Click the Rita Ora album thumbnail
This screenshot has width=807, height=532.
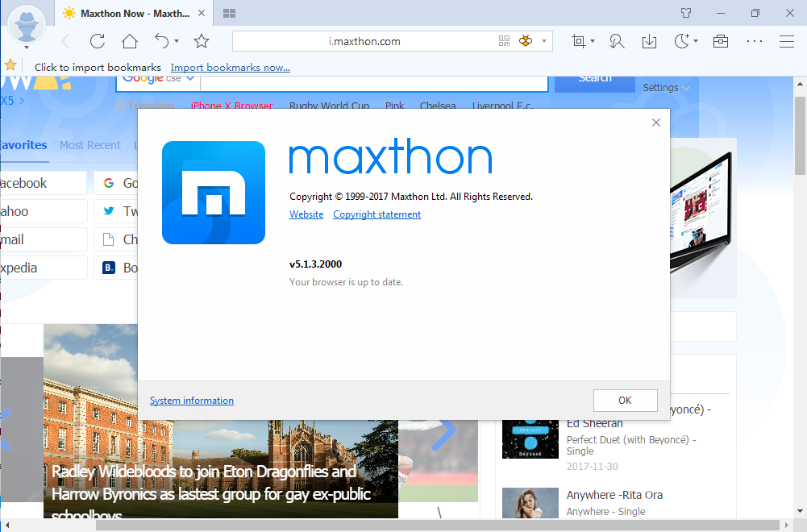pyautogui.click(x=530, y=503)
